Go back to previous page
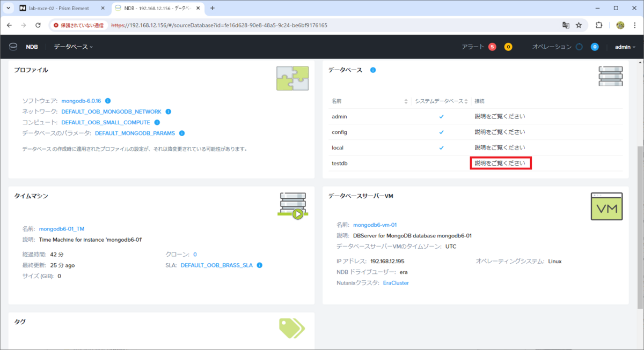644x350 pixels. [9, 25]
